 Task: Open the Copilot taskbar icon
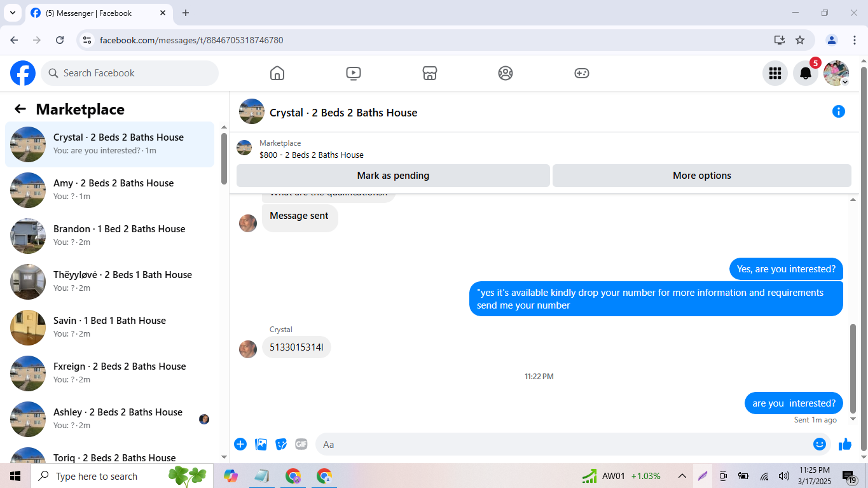[x=231, y=476]
